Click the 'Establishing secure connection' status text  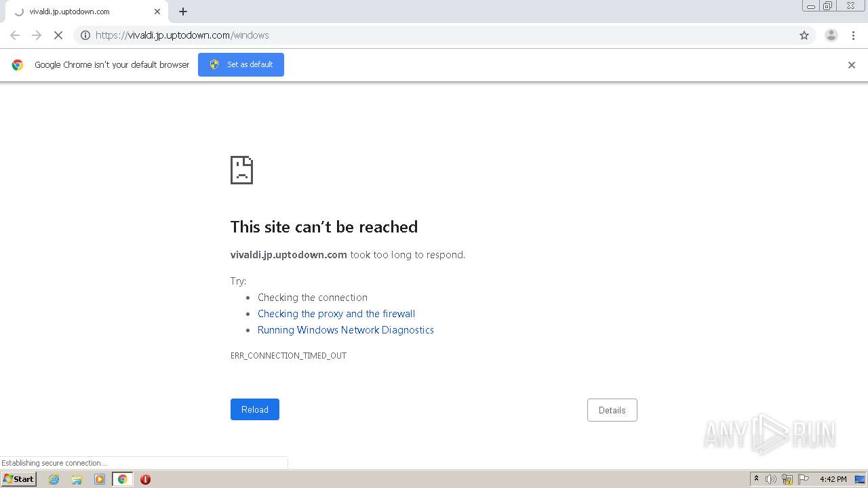[x=54, y=463]
